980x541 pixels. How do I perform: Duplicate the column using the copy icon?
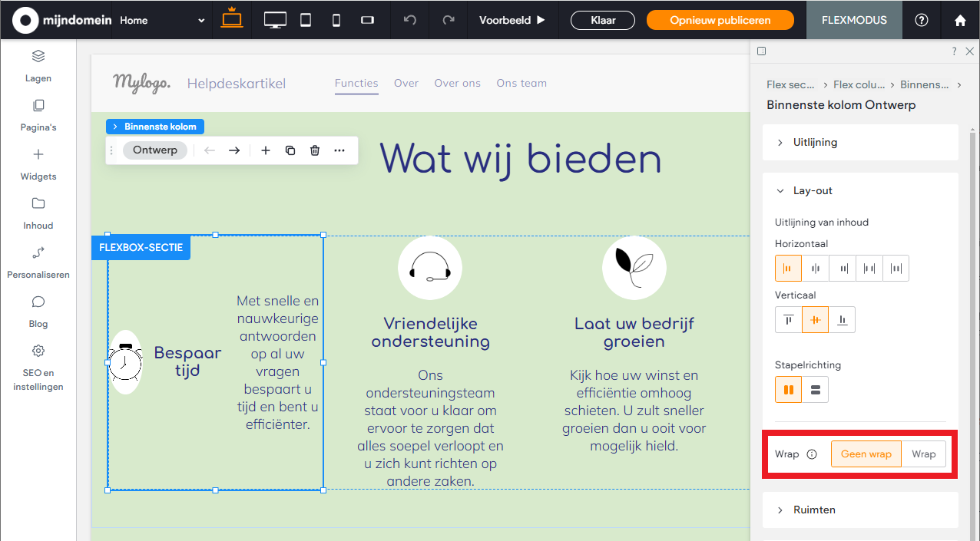(x=290, y=150)
